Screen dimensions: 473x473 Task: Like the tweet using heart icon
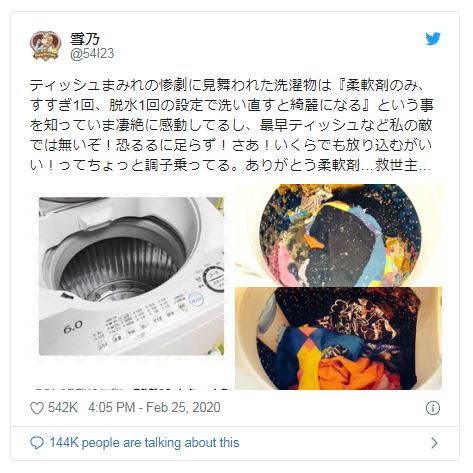[x=37, y=408]
